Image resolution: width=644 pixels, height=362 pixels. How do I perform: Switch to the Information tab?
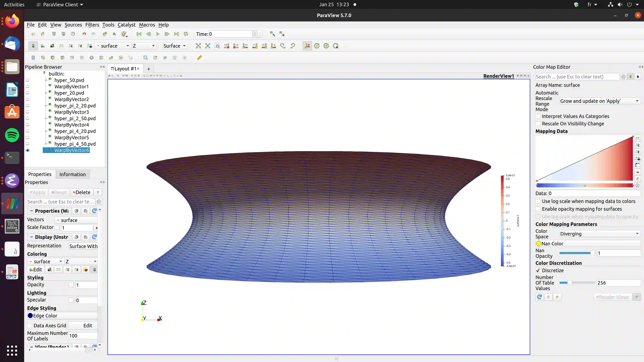[72, 174]
